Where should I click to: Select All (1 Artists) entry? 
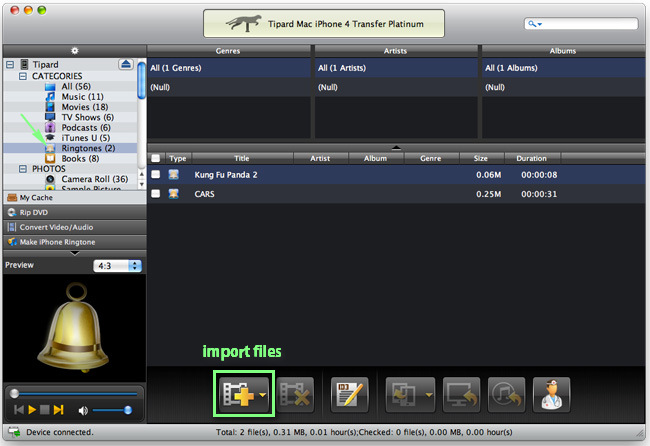(396, 68)
